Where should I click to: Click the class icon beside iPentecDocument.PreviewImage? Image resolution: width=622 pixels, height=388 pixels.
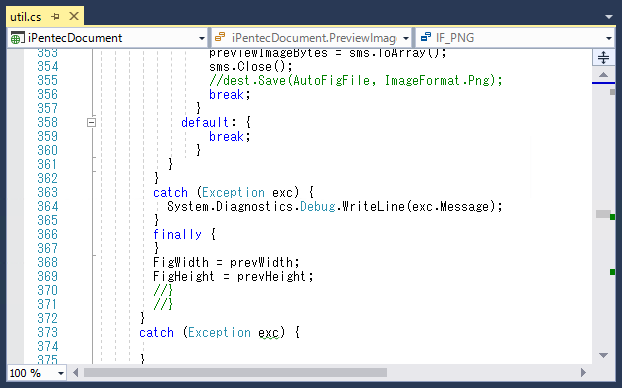tap(220, 37)
